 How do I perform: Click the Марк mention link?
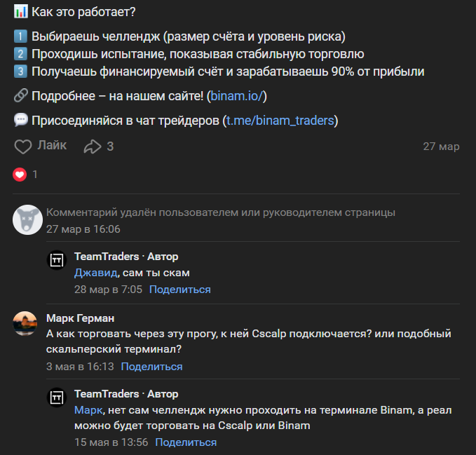(88, 409)
